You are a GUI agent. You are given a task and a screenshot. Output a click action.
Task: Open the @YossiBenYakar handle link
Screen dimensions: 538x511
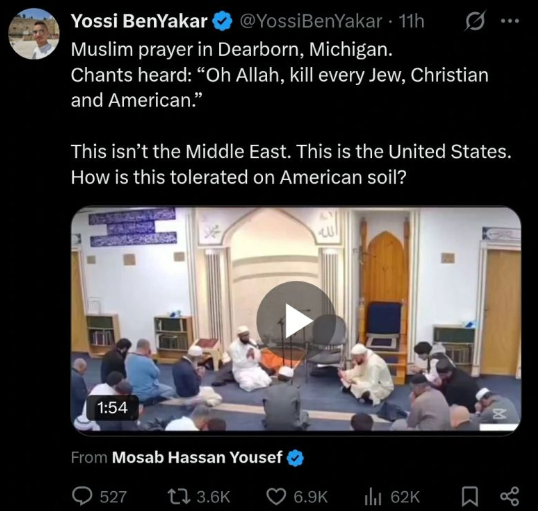pos(311,21)
